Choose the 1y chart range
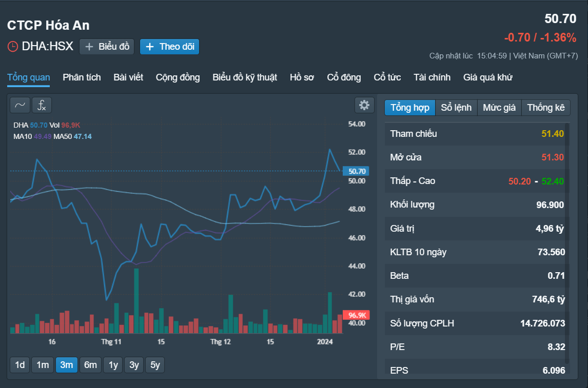 click(x=113, y=365)
